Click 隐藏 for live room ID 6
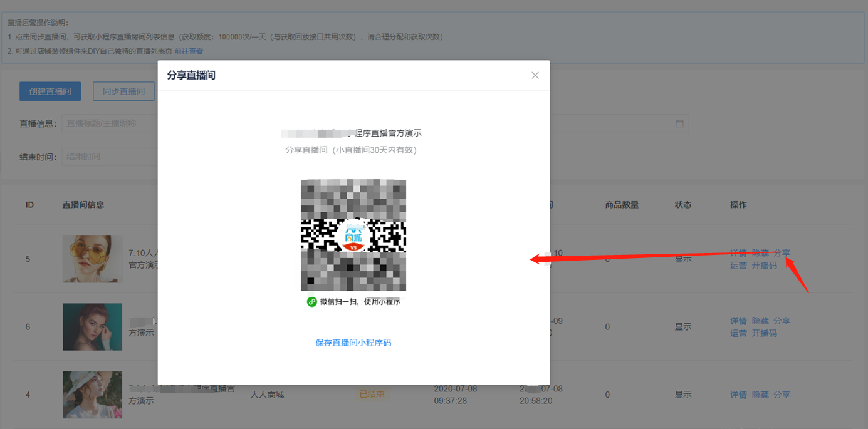 coord(760,321)
